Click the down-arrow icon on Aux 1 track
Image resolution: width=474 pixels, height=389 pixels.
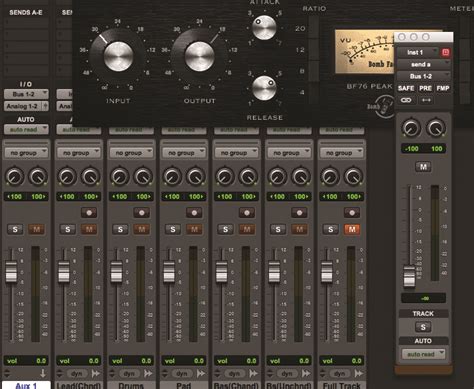coord(43,374)
